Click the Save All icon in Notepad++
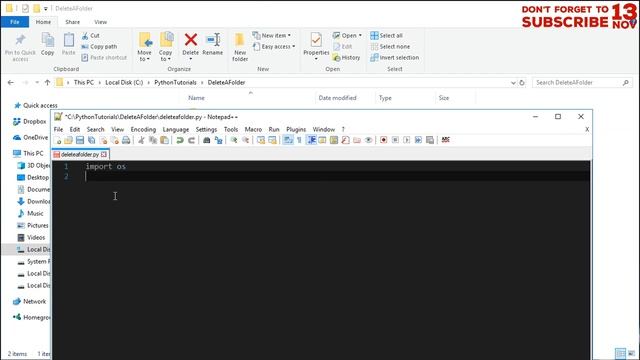 coord(91,140)
